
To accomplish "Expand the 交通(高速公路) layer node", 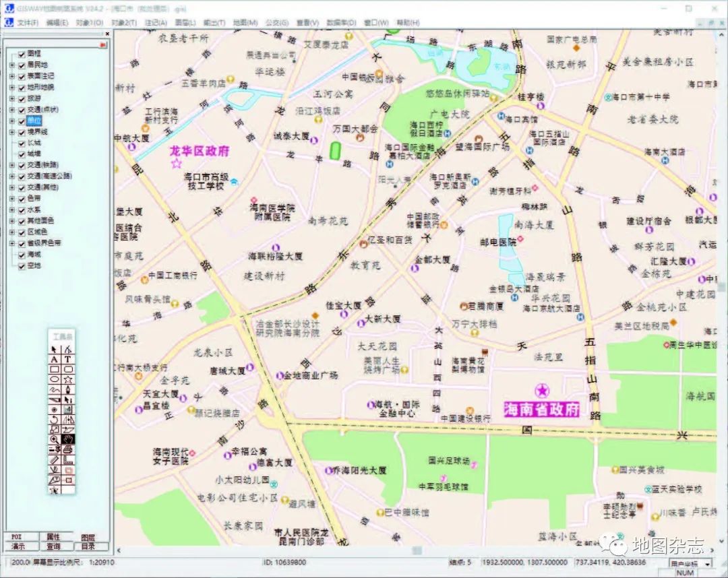I will pos(11,175).
